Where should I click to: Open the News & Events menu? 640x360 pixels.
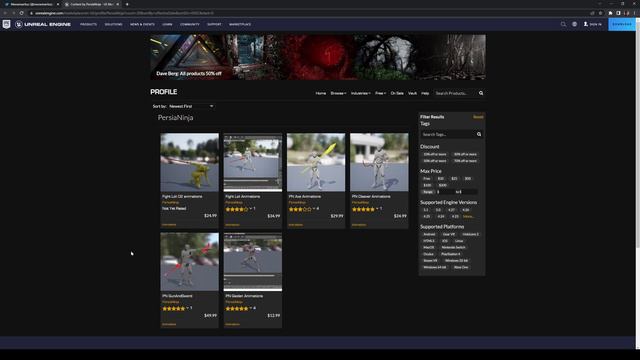click(142, 24)
